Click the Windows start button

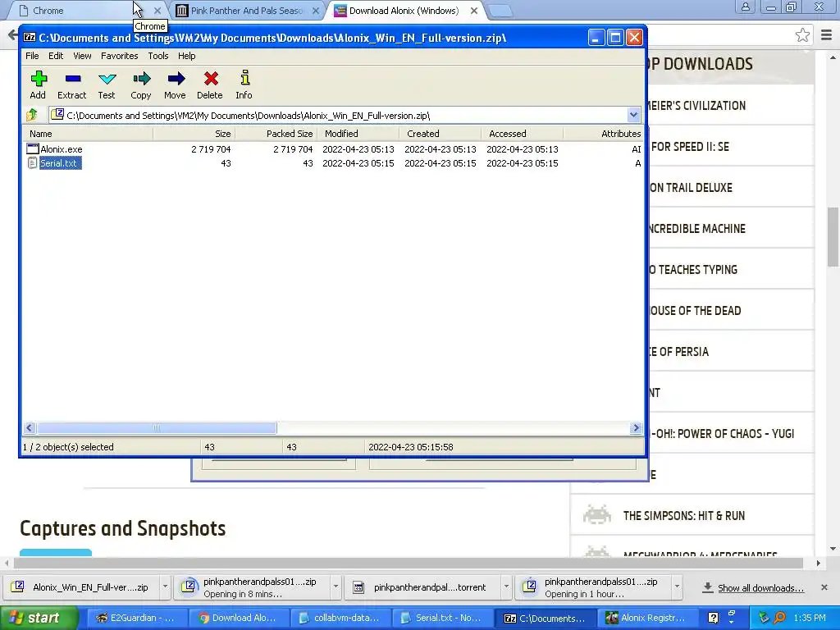tap(38, 618)
